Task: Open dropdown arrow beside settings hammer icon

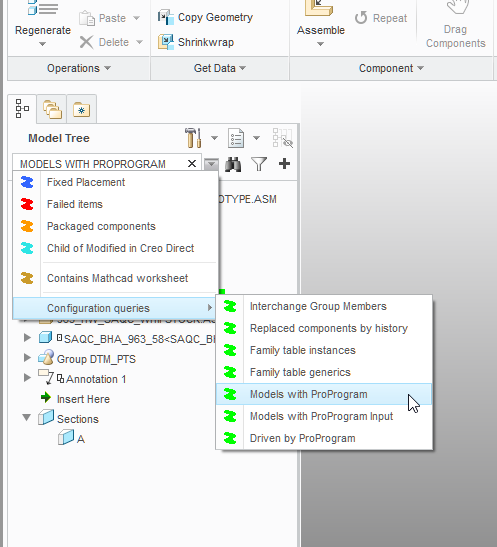Action: (214, 138)
